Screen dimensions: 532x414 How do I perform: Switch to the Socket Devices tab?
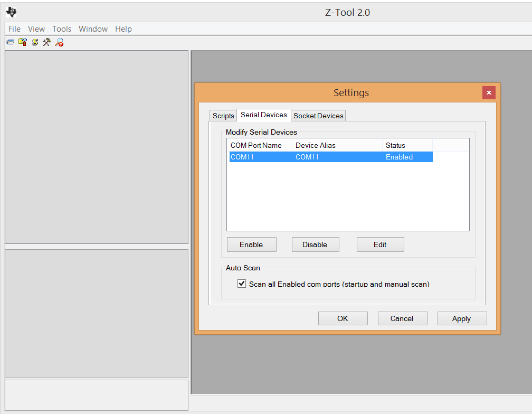[x=318, y=116]
